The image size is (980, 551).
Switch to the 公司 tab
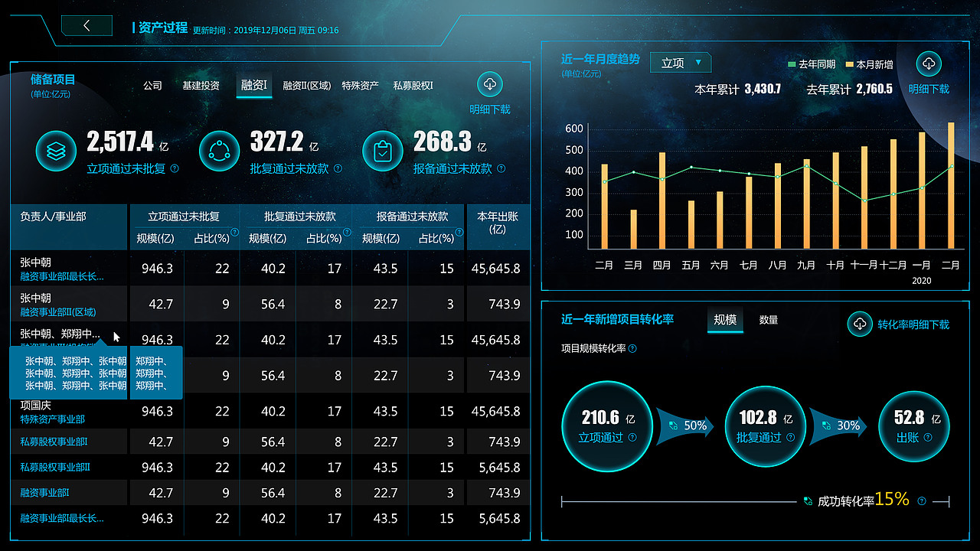point(152,86)
